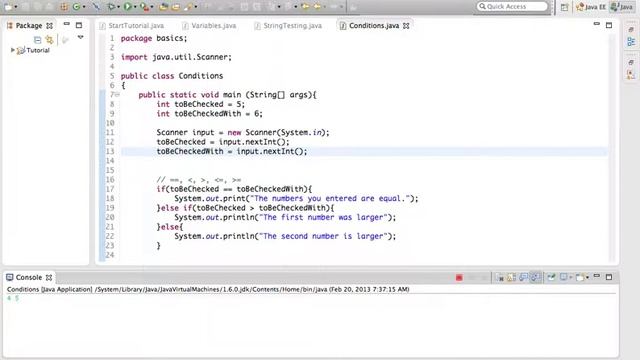Click the bottom fast view icon in right trim

631,75
